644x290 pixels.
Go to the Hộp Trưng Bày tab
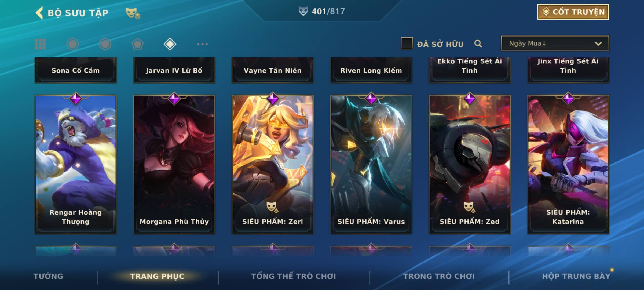pos(576,276)
